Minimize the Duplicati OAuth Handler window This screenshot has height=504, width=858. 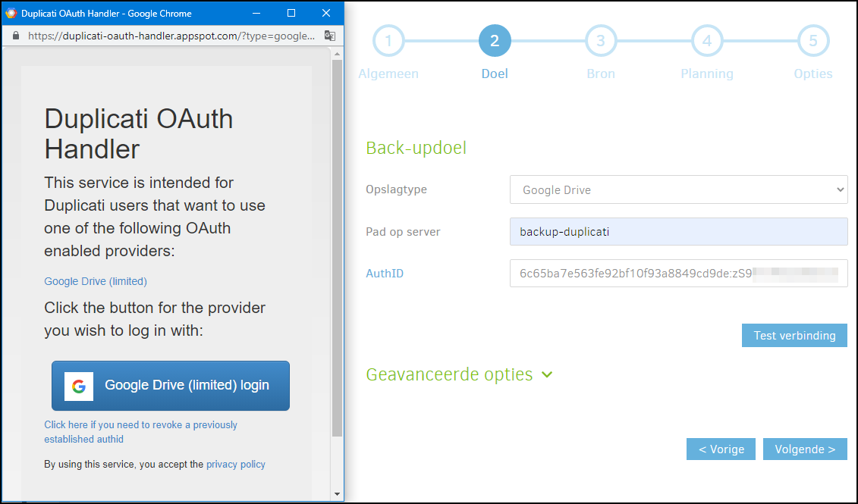click(x=256, y=13)
